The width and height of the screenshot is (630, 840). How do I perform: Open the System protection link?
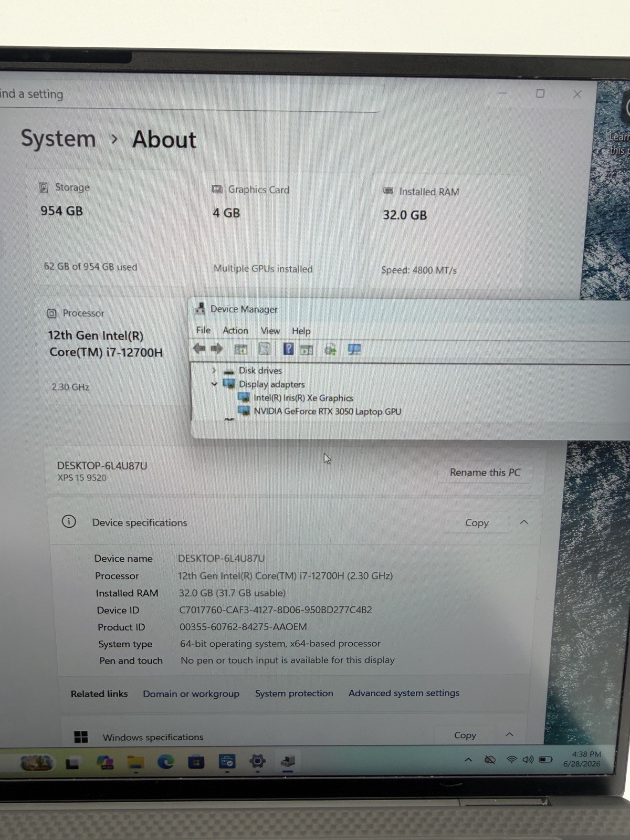(294, 693)
